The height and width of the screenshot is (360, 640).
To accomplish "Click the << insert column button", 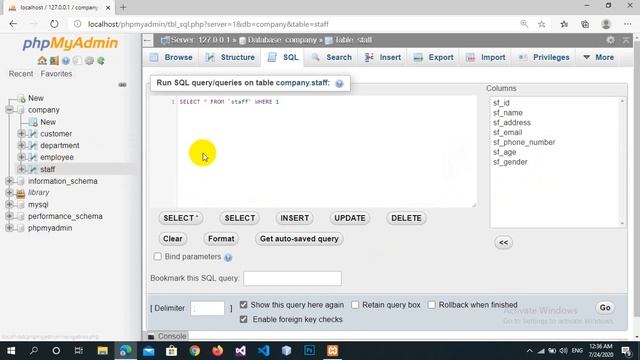I will point(503,242).
